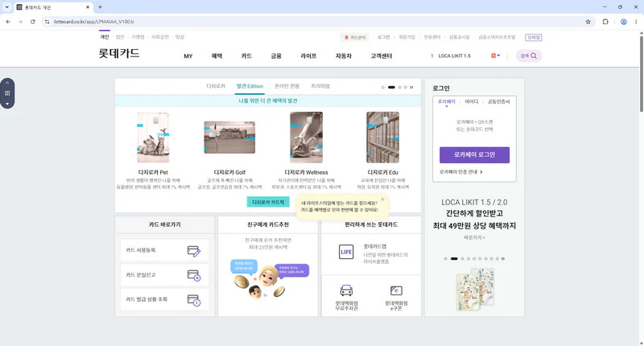View site information icon in address bar
Image resolution: width=644 pixels, height=346 pixels.
47,22
